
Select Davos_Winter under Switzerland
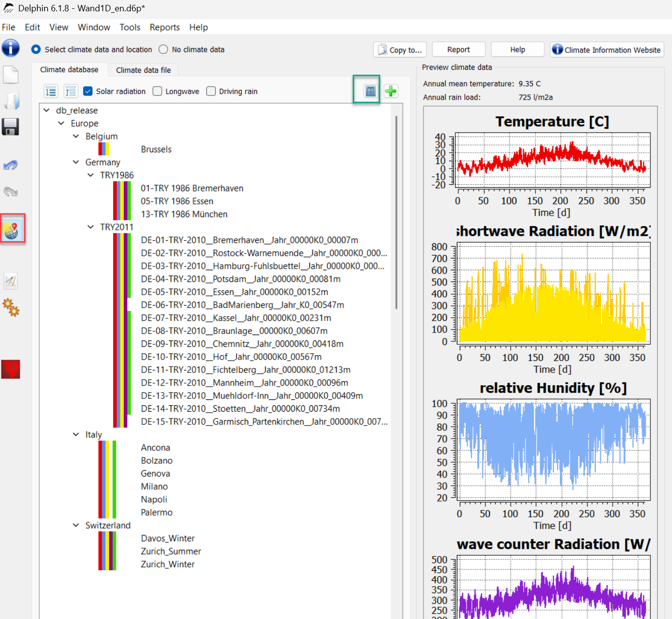tap(168, 538)
